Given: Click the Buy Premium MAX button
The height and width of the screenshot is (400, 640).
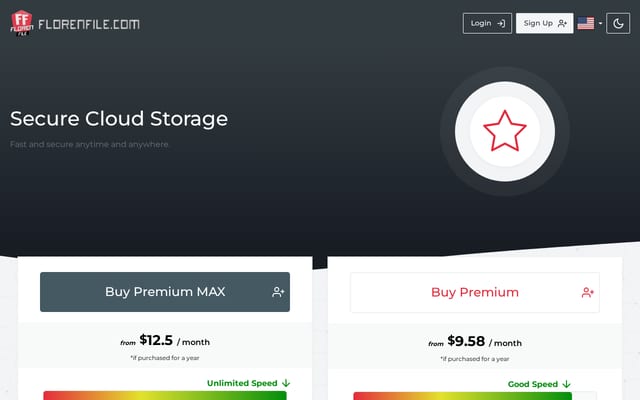Looking at the screenshot, I should [165, 292].
